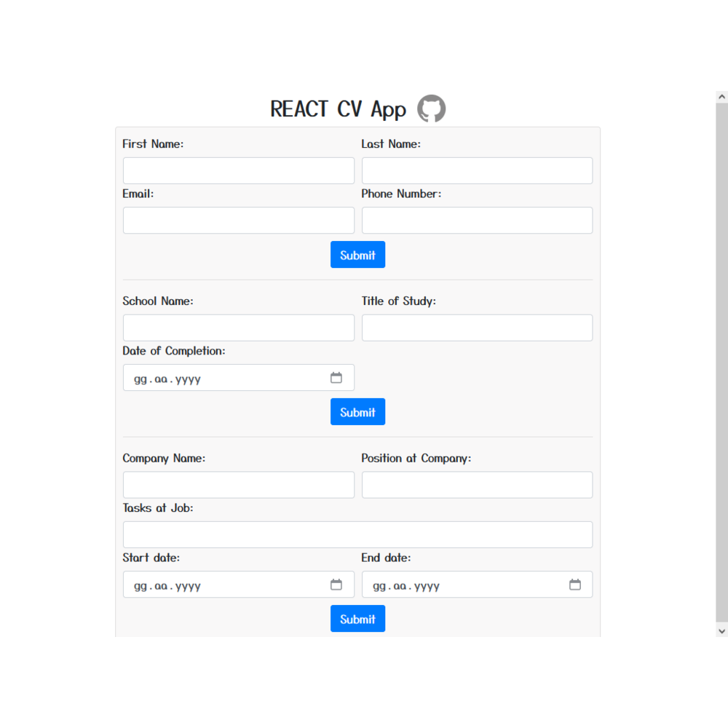728x728 pixels.
Task: Click the Position at Company label
Action: point(416,458)
